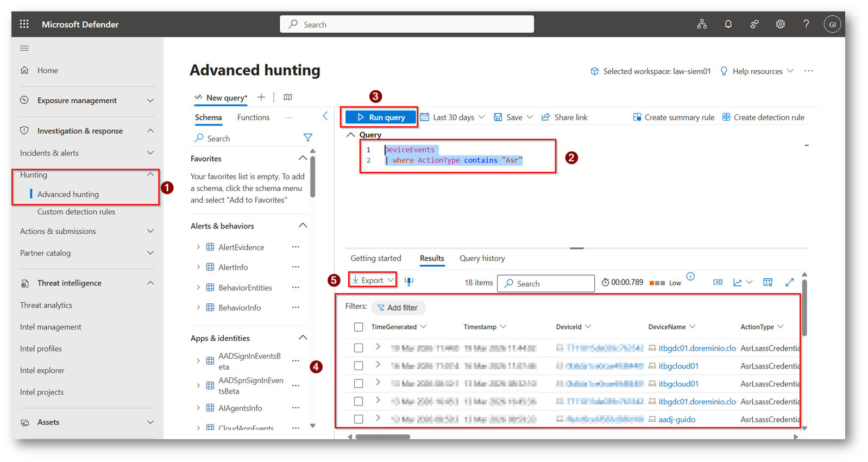Open the Last 30 days time range dropdown
This screenshot has width=868, height=462.
click(x=453, y=117)
